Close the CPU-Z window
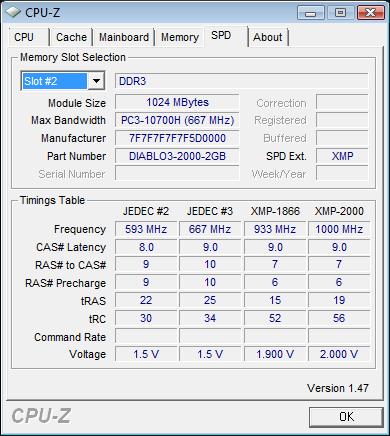Screen dimensions: 390x436 pyautogui.click(x=370, y=13)
